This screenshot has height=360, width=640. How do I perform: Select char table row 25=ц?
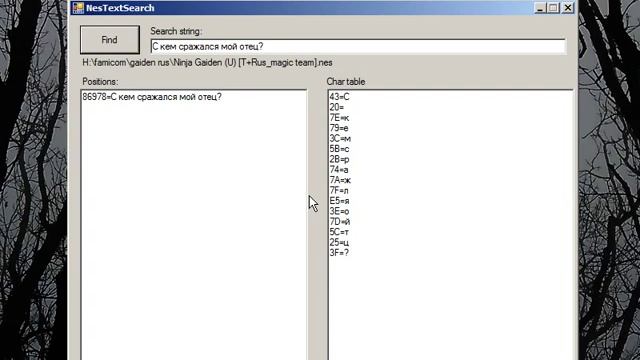[x=339, y=242]
